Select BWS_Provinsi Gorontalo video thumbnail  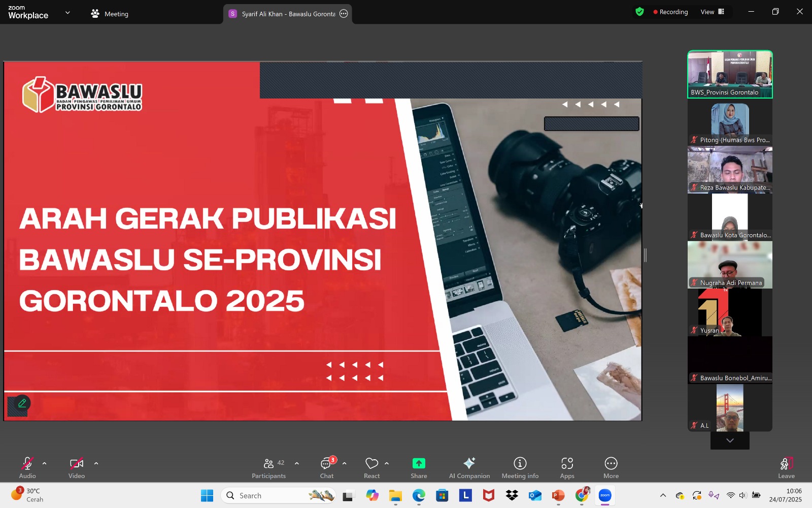pos(730,74)
